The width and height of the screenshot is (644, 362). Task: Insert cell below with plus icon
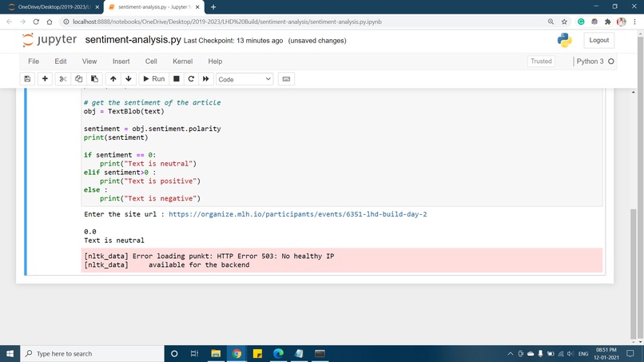pos(45,79)
